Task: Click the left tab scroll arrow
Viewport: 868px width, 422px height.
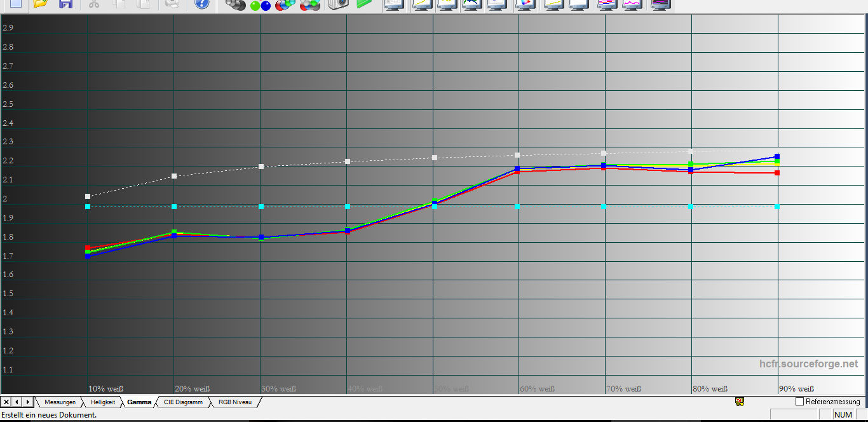Action: [x=17, y=402]
